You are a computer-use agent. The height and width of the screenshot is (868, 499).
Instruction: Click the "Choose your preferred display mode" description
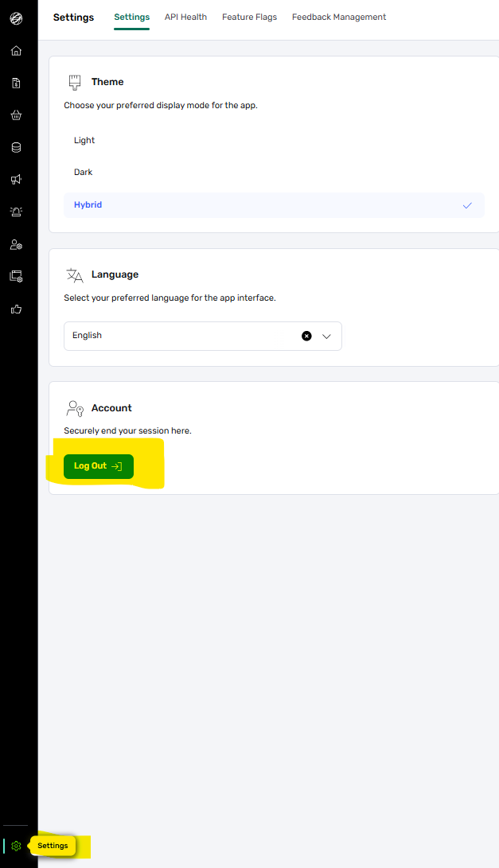click(x=161, y=105)
